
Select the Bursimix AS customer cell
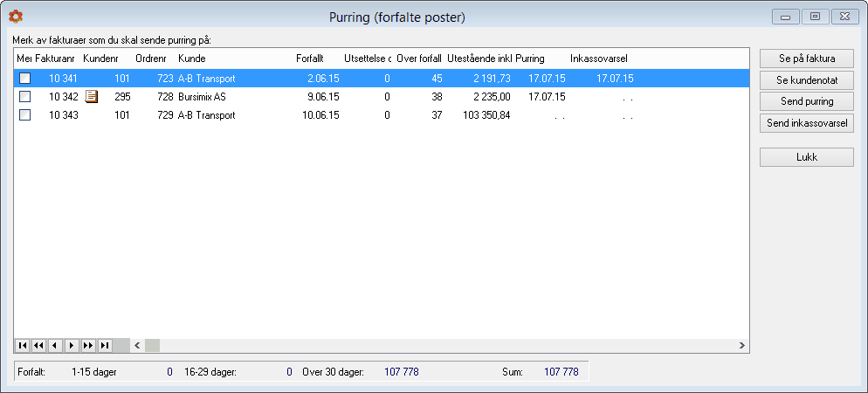[x=202, y=97]
